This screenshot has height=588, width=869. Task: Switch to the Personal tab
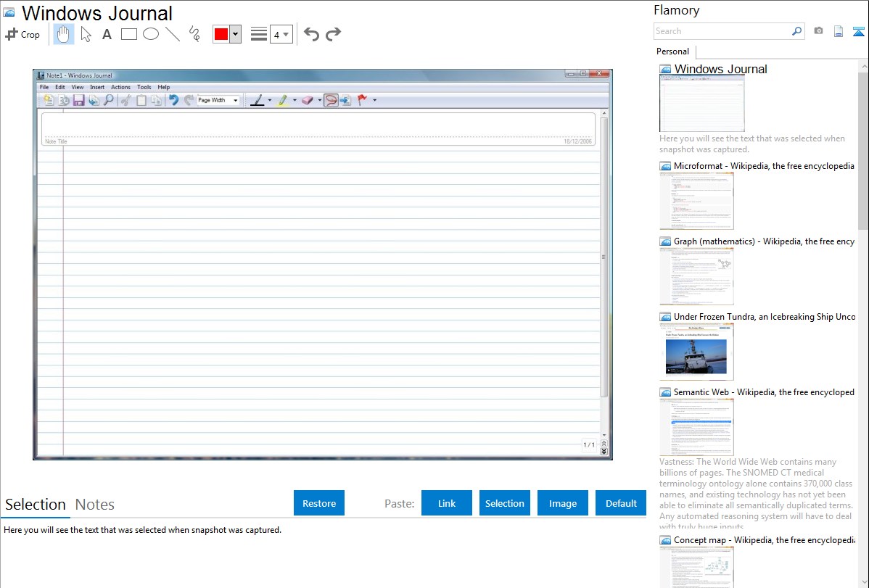pos(673,51)
